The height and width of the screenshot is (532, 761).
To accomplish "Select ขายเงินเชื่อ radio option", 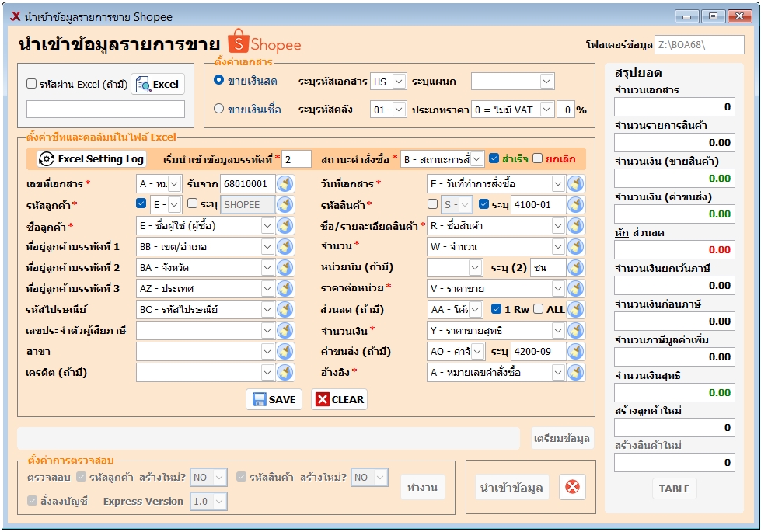I will click(x=219, y=109).
